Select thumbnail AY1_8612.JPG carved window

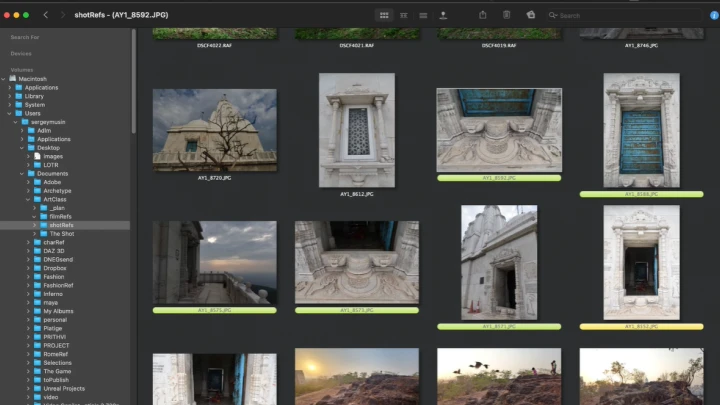(357, 130)
